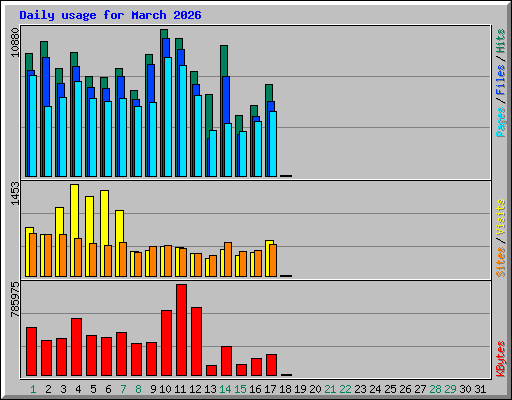Click the cyan Pages bar for day 17
The height and width of the screenshot is (400, 512).
[273, 144]
